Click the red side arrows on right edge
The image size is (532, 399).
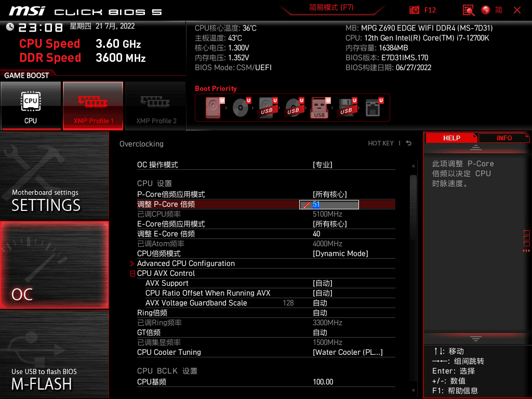pyautogui.click(x=526, y=250)
